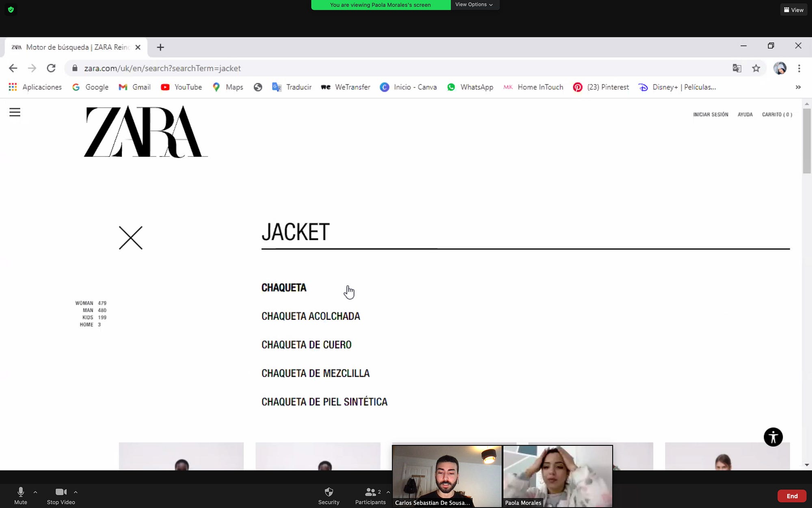Filter results by MAN 480
The width and height of the screenshot is (812, 508).
95,310
